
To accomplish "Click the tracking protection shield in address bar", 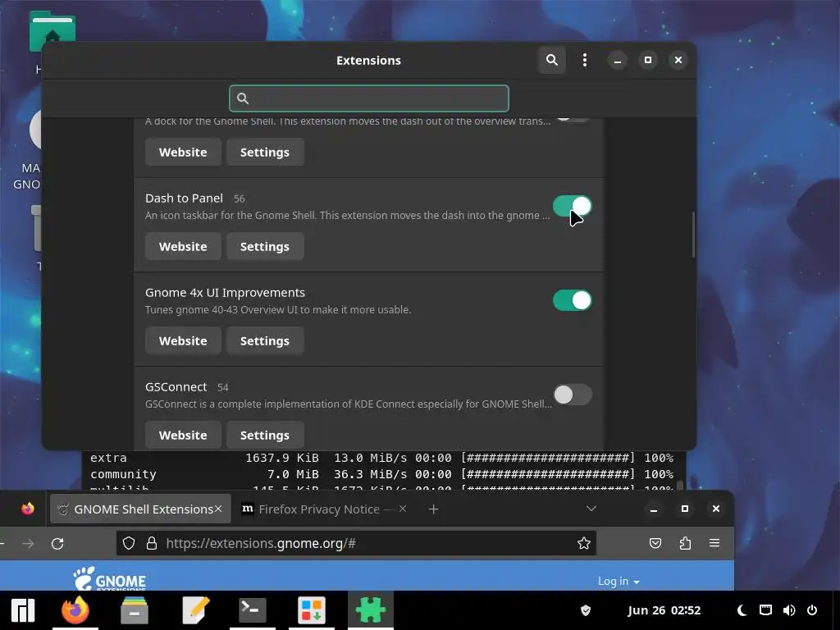I will [129, 543].
